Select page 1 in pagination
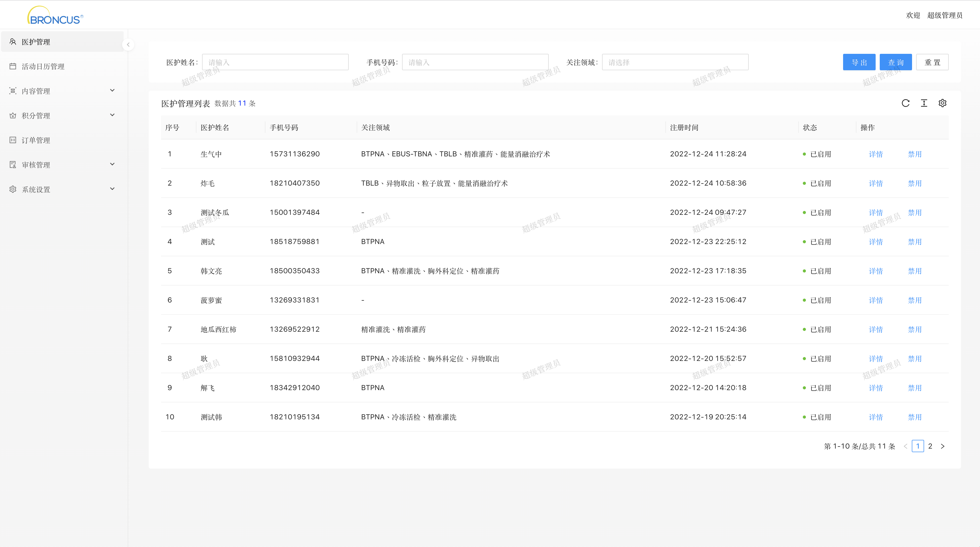980x547 pixels. 918,446
